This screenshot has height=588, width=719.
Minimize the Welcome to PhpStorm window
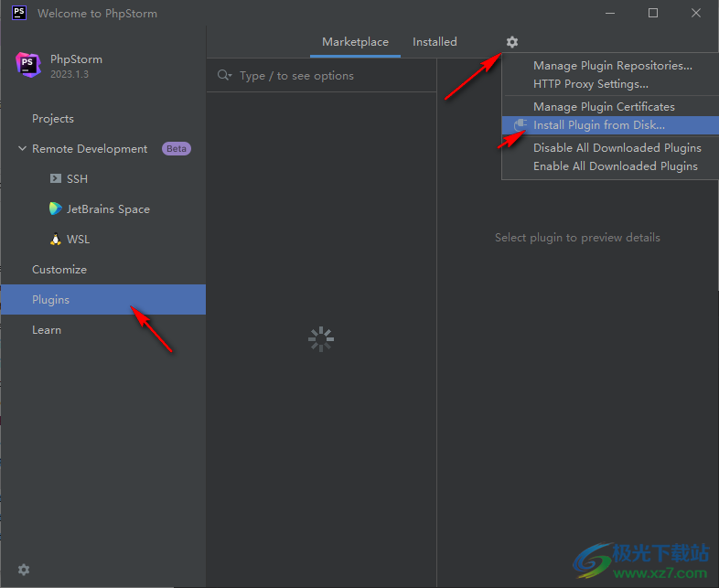(x=610, y=14)
